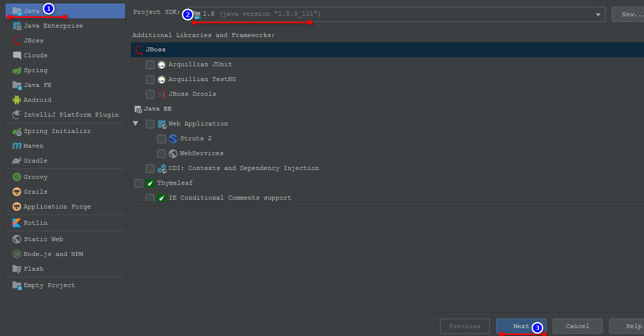Click the Node.js and NPM icon

coord(17,254)
